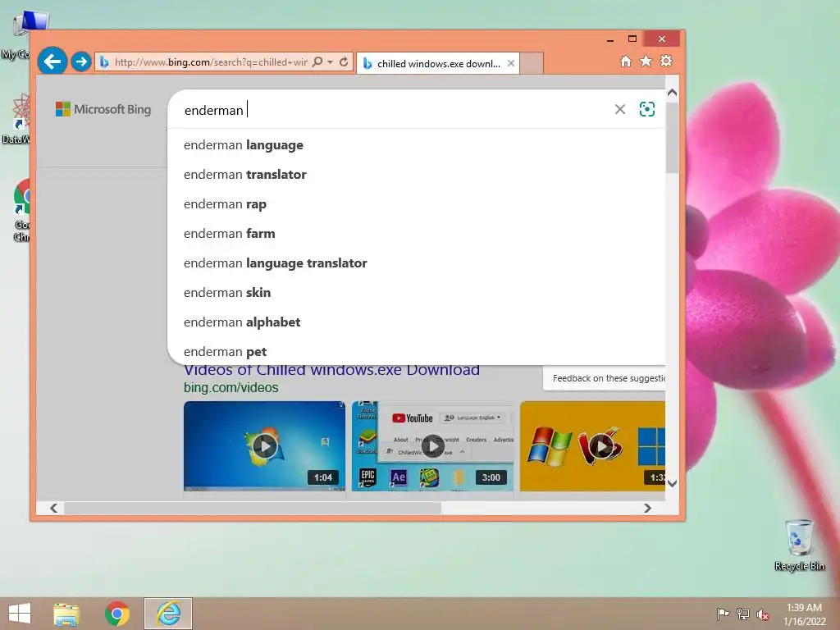840x630 pixels.
Task: Choose suggestion enderman alphabet
Action: 416,322
